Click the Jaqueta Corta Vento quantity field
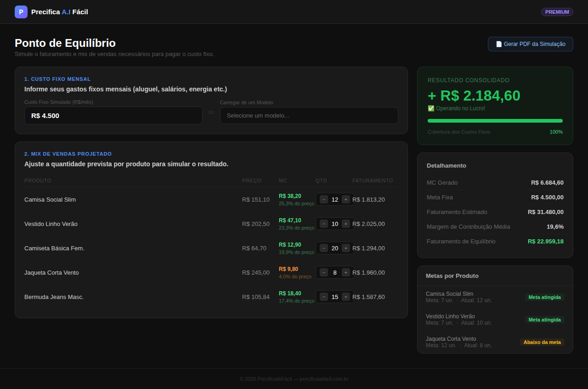Viewport: 588px width, 389px height. (x=335, y=272)
